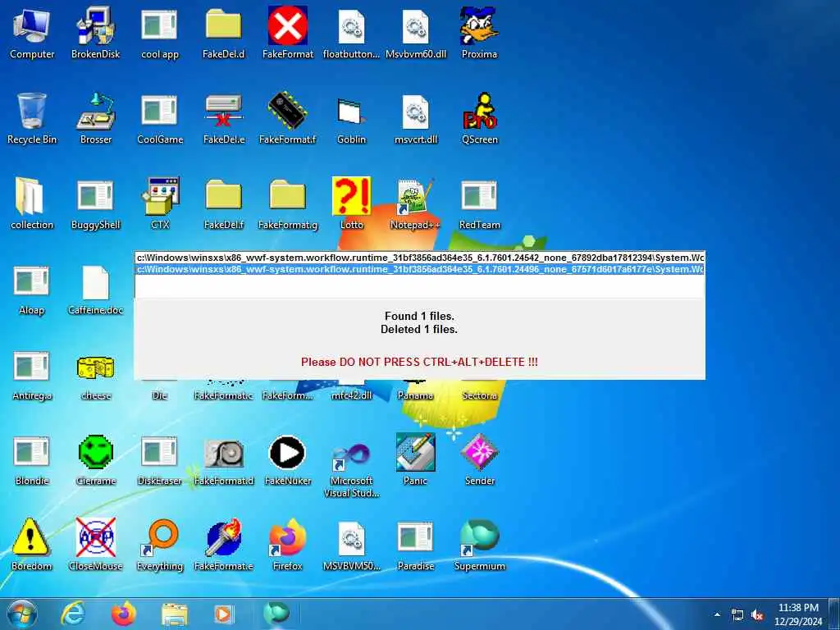
Task: Select the FakeDel.f folder
Action: tap(223, 203)
